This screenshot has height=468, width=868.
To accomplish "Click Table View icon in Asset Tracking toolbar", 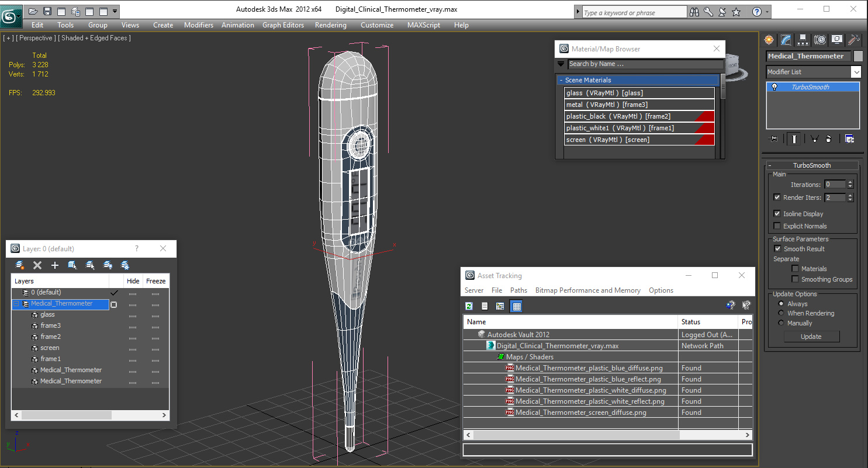I will pyautogui.click(x=516, y=306).
